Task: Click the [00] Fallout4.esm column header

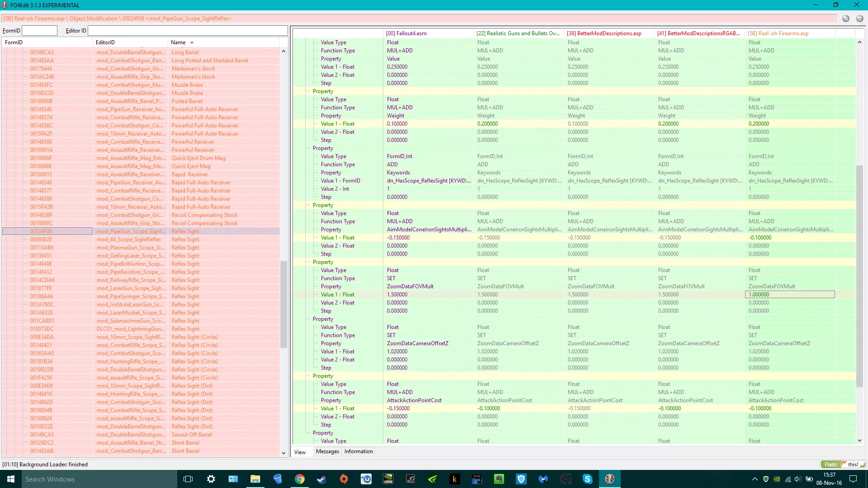Action: (x=428, y=33)
